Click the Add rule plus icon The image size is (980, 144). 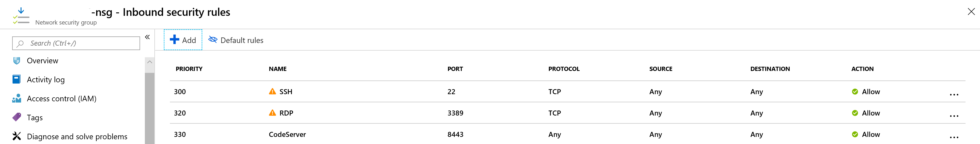[174, 40]
